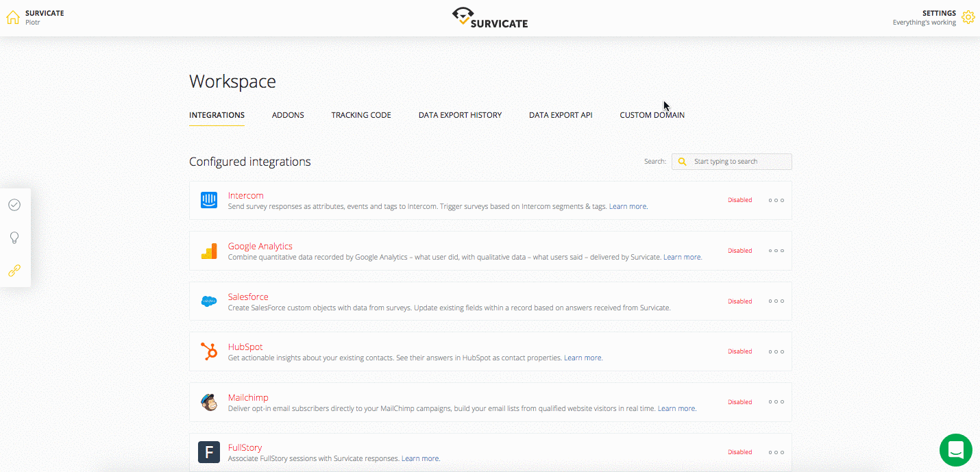The width and height of the screenshot is (980, 472).
Task: Click the home icon next to Survicate
Action: 13,17
